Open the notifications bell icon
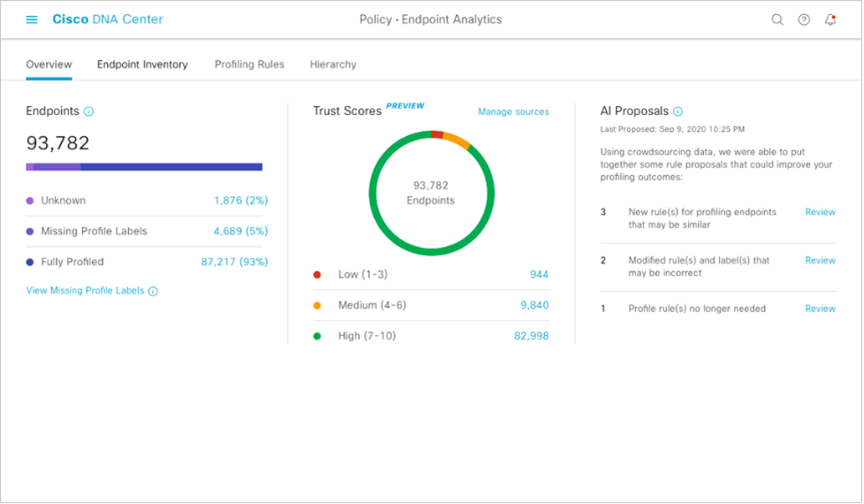Image resolution: width=864 pixels, height=504 pixels. pos(830,19)
